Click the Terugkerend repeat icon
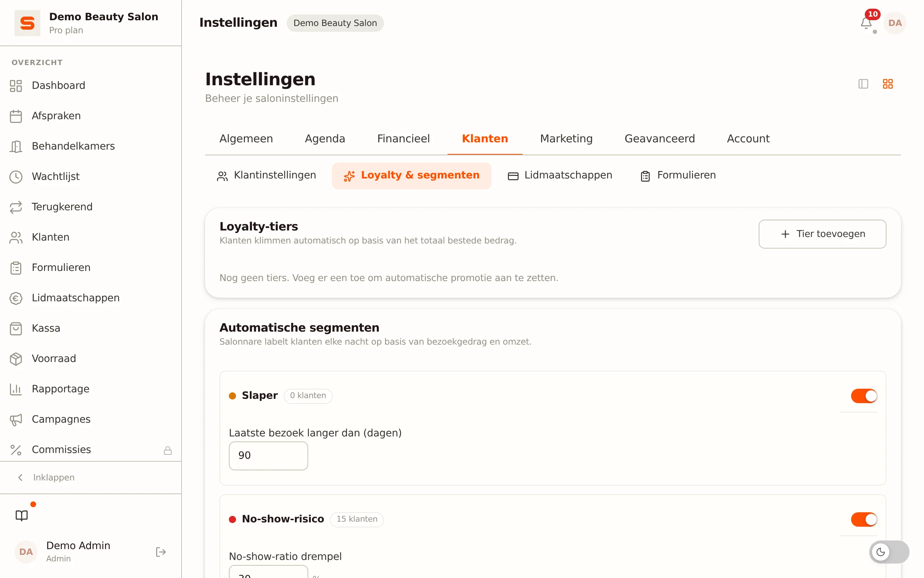Viewport: 924px width, 578px height. 16,207
